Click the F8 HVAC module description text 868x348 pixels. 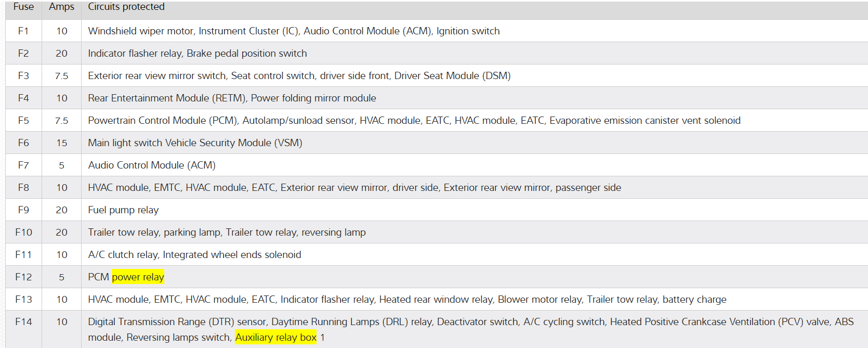[354, 188]
